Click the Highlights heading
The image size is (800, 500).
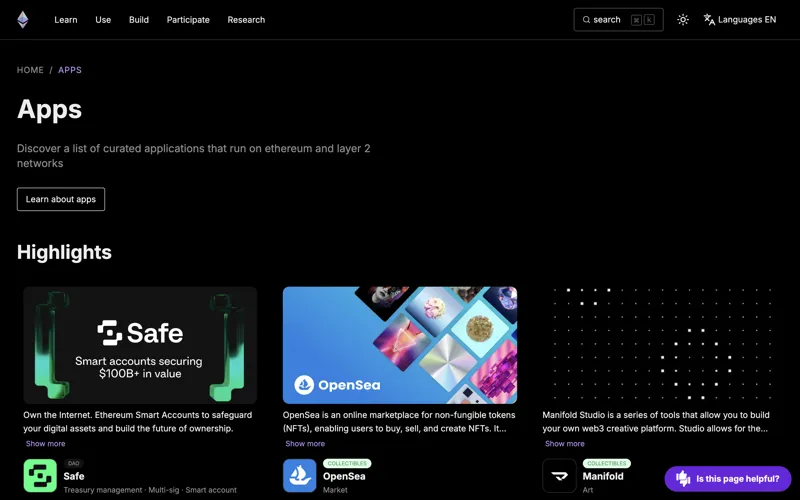64,252
